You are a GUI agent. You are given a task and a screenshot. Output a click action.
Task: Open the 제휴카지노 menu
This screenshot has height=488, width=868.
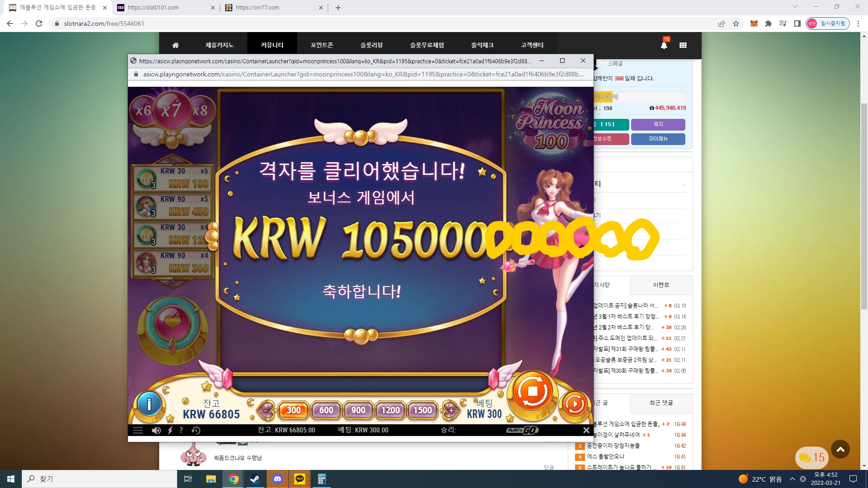point(219,45)
